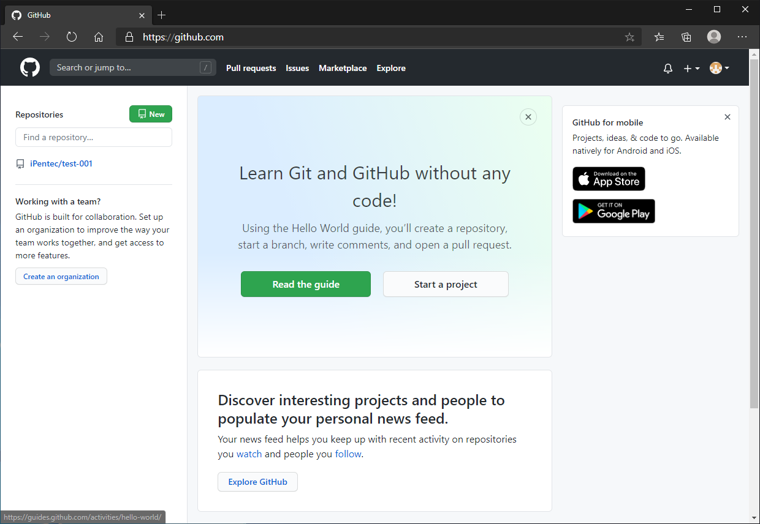760x524 pixels.
Task: Click the New repository button
Action: (151, 114)
